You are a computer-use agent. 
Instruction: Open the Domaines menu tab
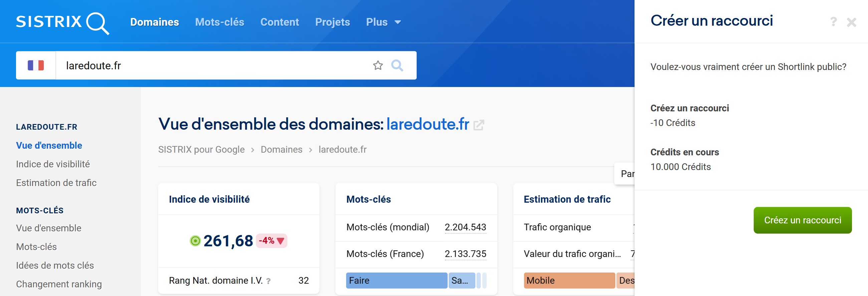tap(154, 22)
